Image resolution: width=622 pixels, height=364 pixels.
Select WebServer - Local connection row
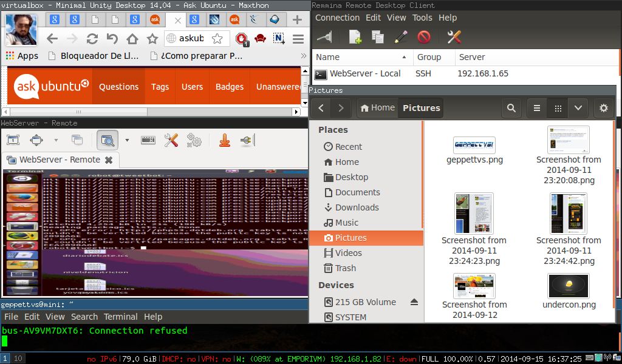(465, 73)
